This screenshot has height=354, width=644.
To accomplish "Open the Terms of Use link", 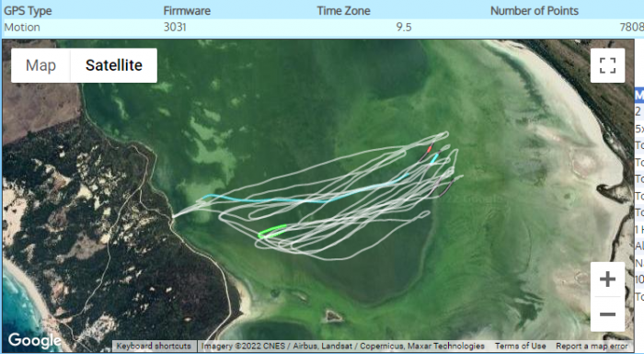I will 521,346.
